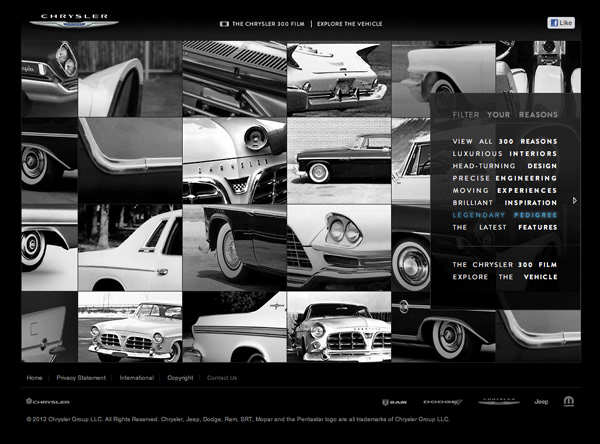Open the striped rear fender tile
This screenshot has height=444, width=600.
pyautogui.click(x=235, y=327)
